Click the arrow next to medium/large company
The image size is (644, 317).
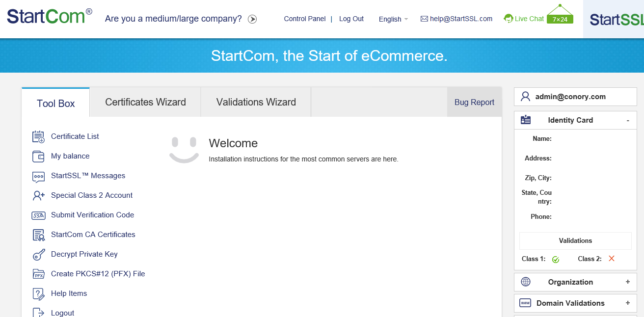252,19
